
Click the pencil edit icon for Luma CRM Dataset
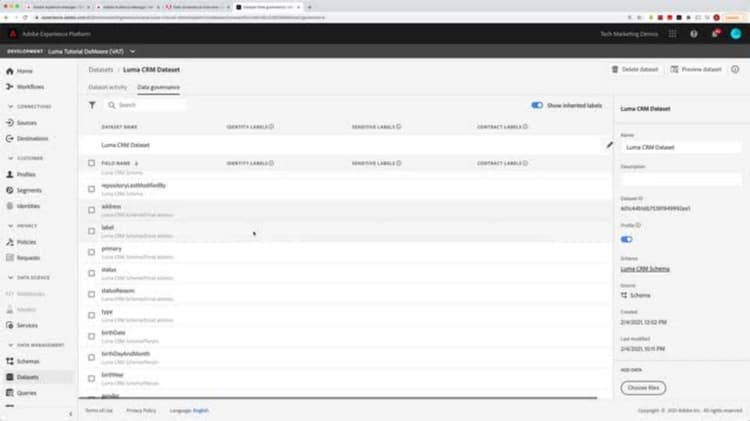point(609,145)
